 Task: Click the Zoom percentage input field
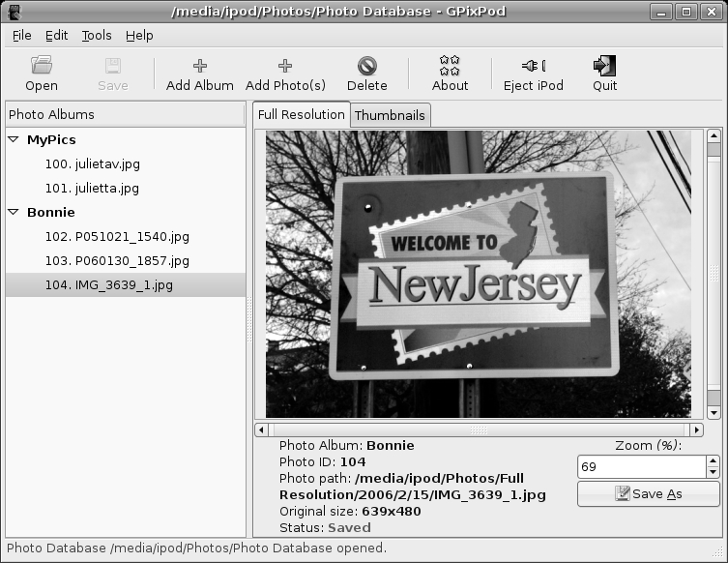(642, 467)
